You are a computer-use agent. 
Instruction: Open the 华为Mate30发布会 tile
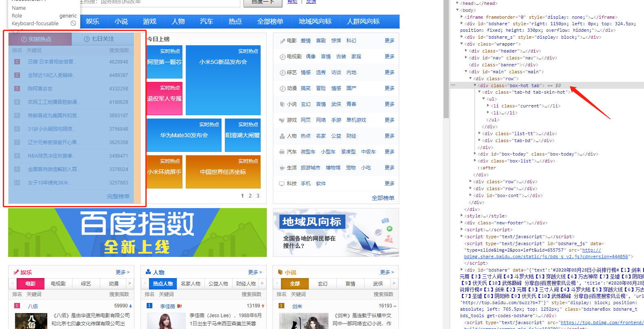click(184, 135)
